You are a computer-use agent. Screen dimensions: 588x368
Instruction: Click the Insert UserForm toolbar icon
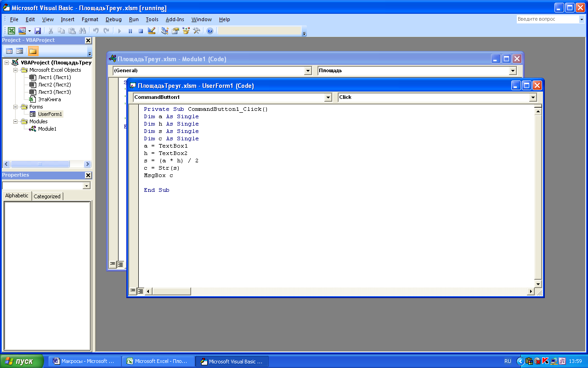pyautogui.click(x=22, y=31)
